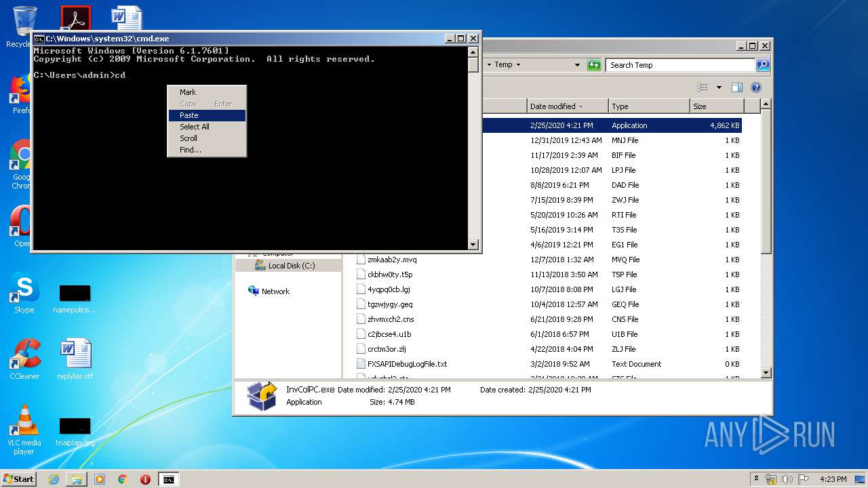Open the Start menu
The height and width of the screenshot is (488, 868).
tap(18, 479)
